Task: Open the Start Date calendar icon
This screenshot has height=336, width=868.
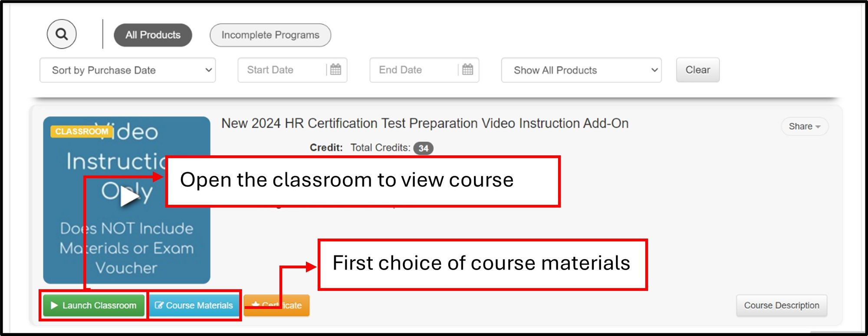Action: click(335, 69)
